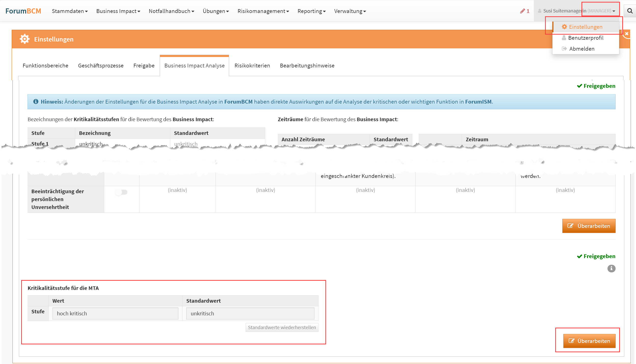Click the hoch kritisch Wert field
Viewport: 636px width, 364px height.
pos(115,313)
